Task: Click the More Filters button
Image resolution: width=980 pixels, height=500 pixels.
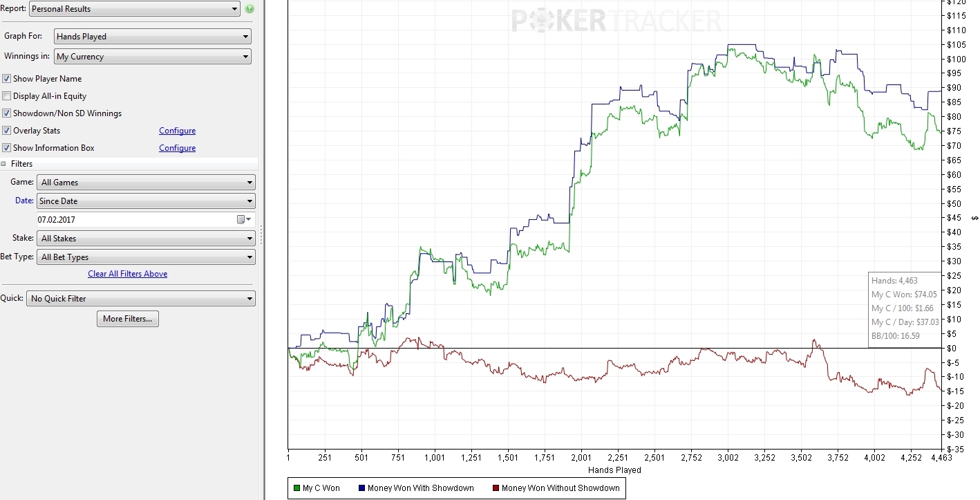Action: [128, 319]
